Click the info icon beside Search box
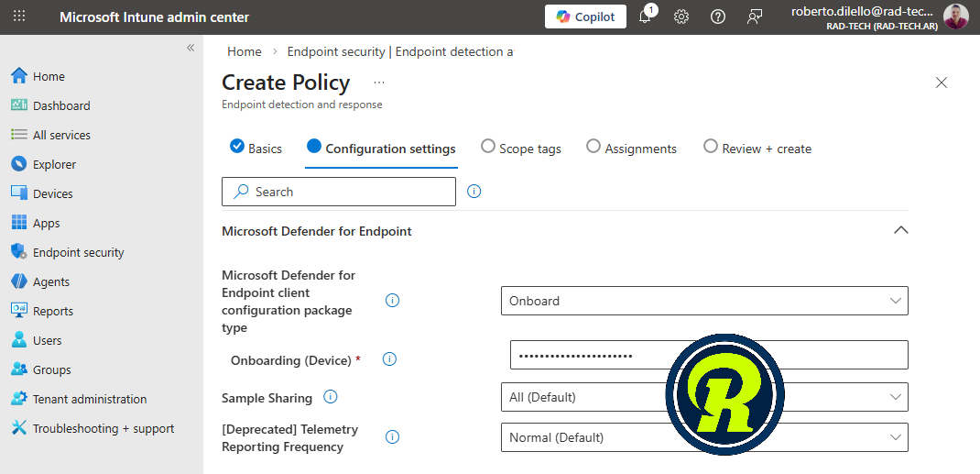The image size is (980, 474). [x=474, y=192]
